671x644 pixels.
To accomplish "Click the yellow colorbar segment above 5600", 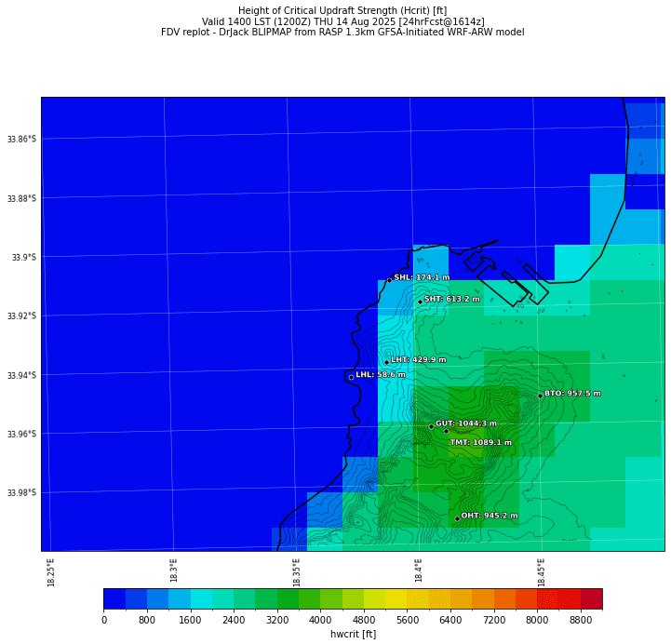I will (418, 598).
